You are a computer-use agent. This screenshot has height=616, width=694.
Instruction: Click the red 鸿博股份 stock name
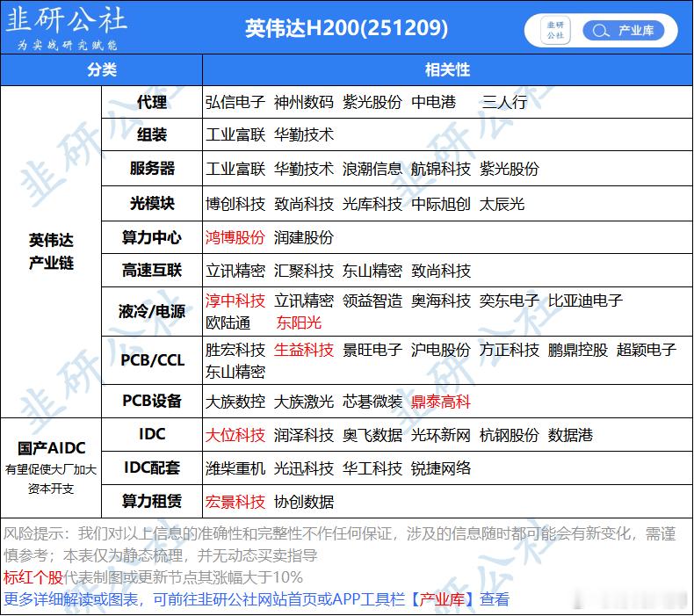point(235,237)
